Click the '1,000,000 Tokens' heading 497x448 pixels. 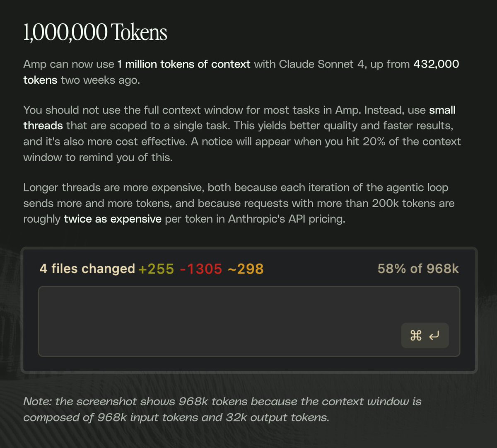click(x=95, y=33)
